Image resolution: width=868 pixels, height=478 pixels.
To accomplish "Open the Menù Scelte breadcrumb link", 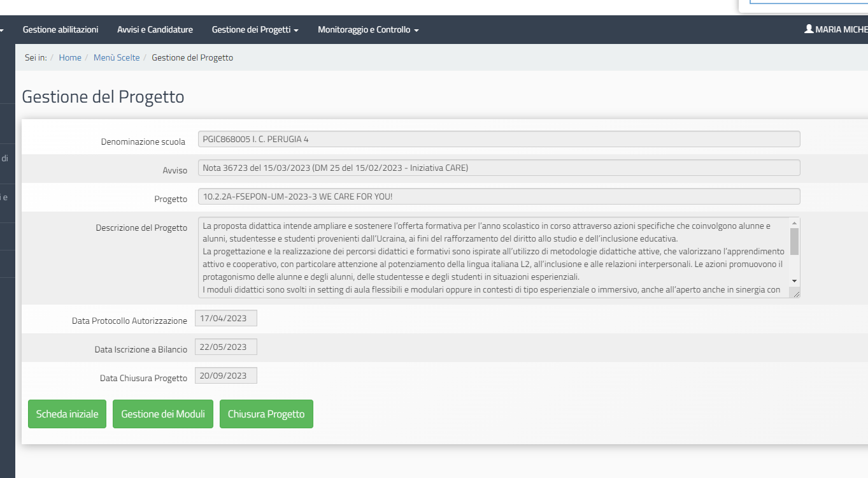I will point(117,57).
